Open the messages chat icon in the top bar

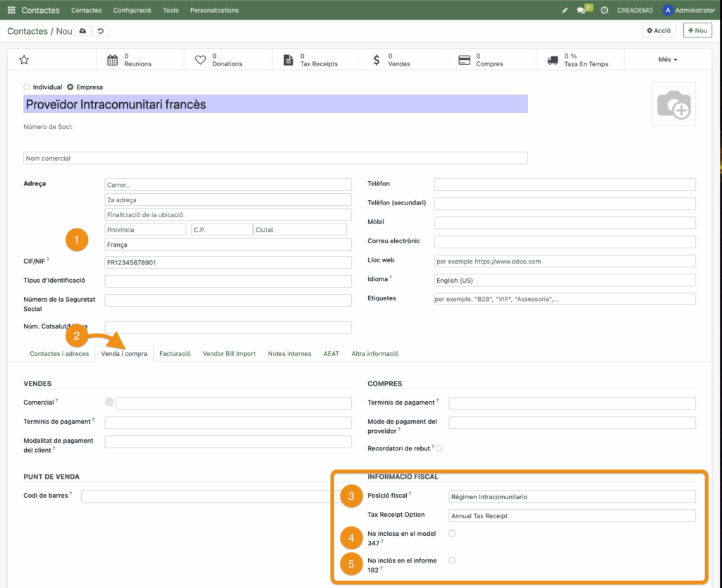[x=582, y=11]
